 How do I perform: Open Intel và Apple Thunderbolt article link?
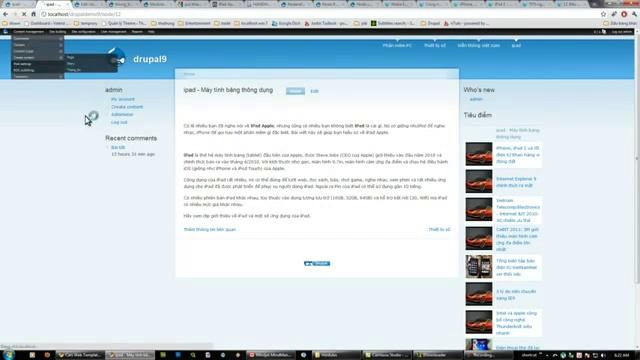[x=516, y=323]
